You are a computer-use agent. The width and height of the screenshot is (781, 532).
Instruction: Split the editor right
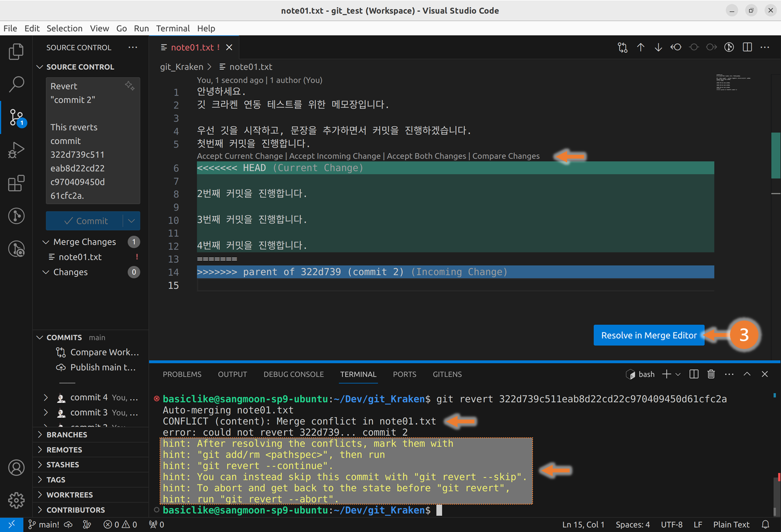[747, 47]
